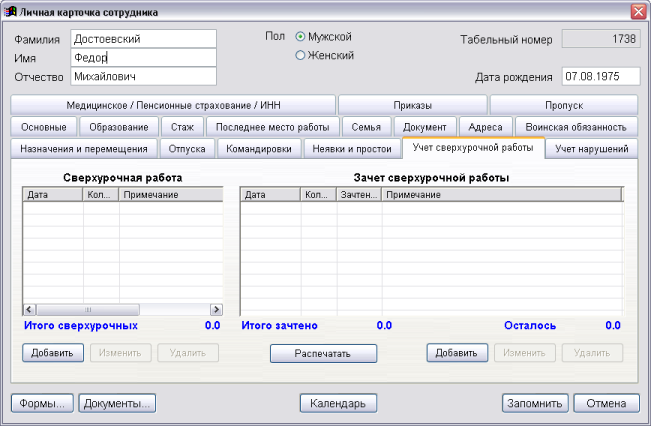Screen dimensions: 651x426
Task: Open the Образование tab
Action: coord(118,127)
